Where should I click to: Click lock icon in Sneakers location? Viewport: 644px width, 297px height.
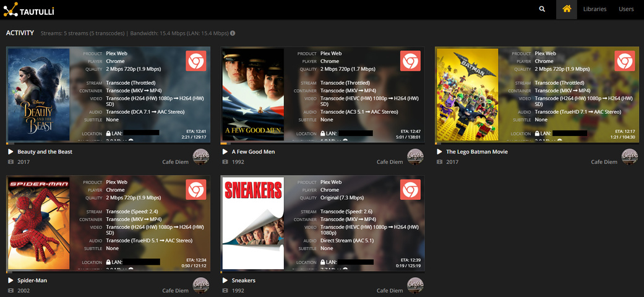pyautogui.click(x=323, y=262)
